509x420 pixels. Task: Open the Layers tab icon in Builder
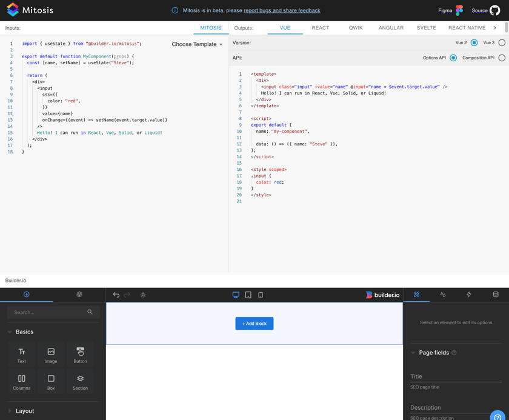point(79,295)
